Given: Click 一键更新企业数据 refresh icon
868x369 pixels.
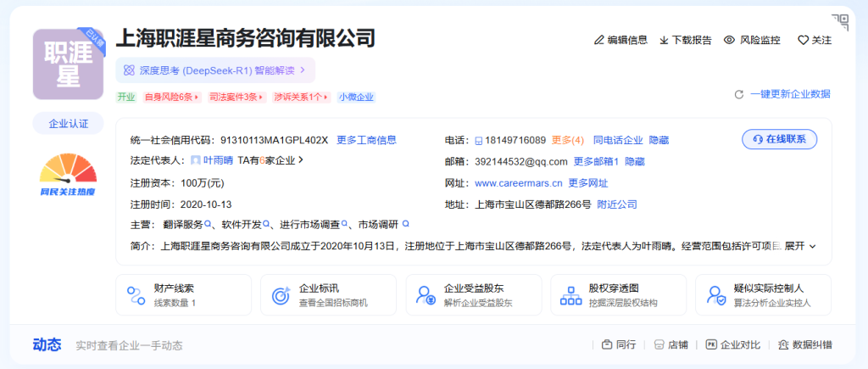Looking at the screenshot, I should click(x=739, y=94).
